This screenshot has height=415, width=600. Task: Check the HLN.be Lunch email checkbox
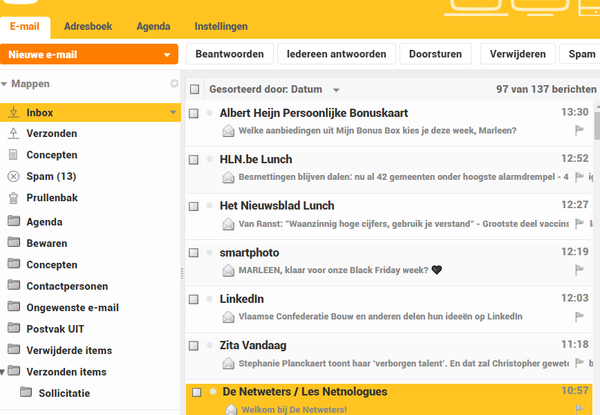click(x=194, y=159)
